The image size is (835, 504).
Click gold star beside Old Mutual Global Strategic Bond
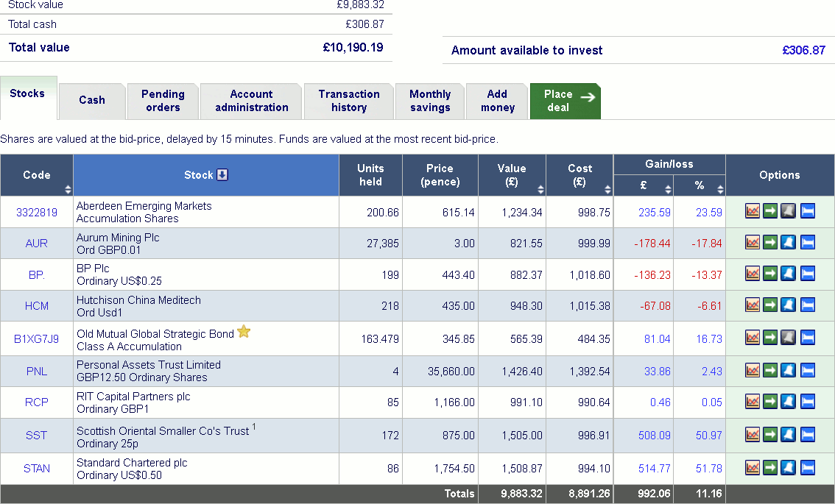pos(244,332)
